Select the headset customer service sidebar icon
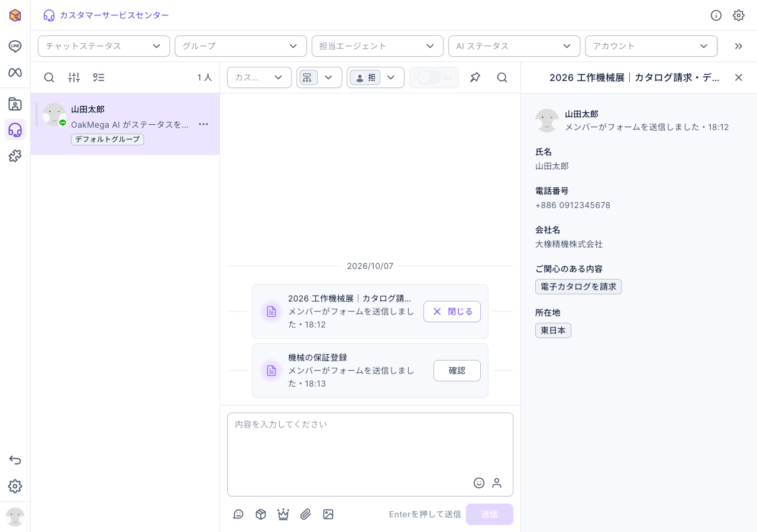This screenshot has height=532, width=757. [x=15, y=130]
